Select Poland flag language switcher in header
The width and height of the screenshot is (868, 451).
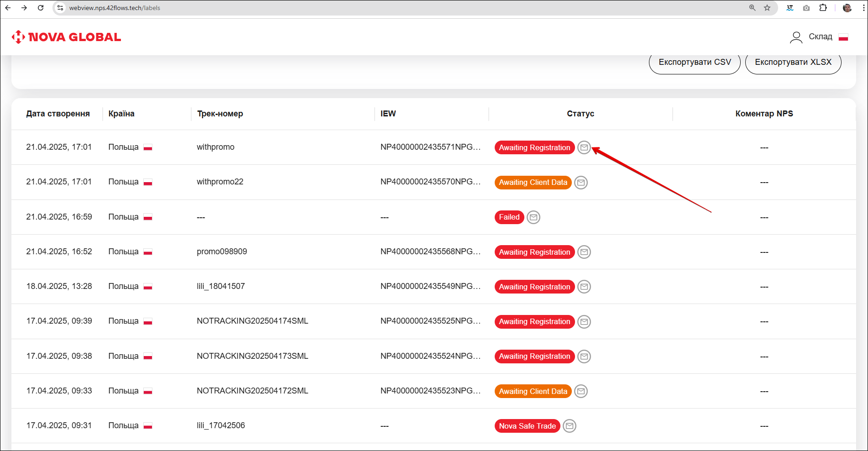[843, 37]
